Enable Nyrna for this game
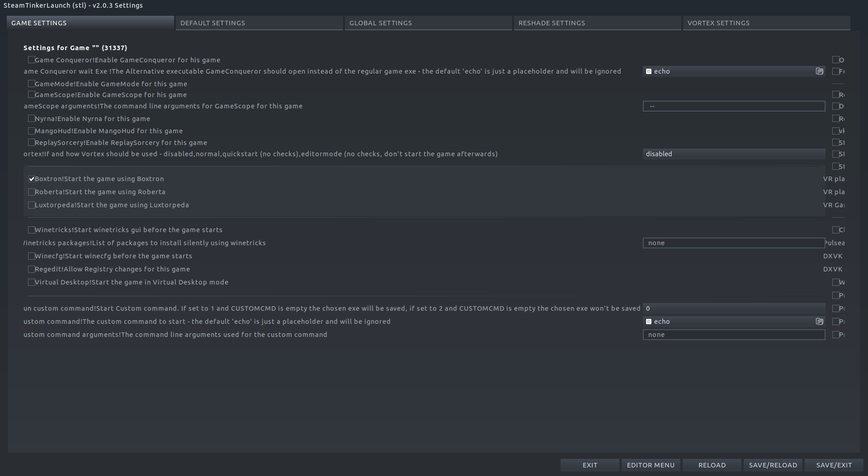868x476 pixels. 32,118
